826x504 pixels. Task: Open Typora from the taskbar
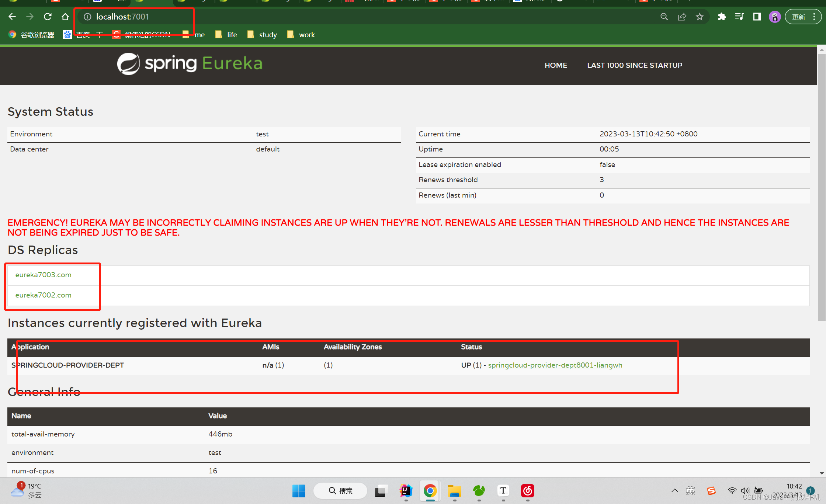[503, 491]
